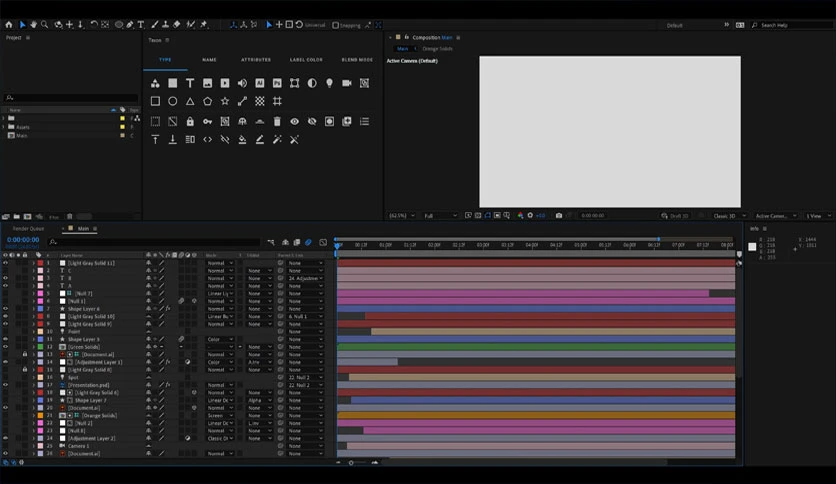
Task: Click the Draft 3D button
Action: tap(674, 216)
